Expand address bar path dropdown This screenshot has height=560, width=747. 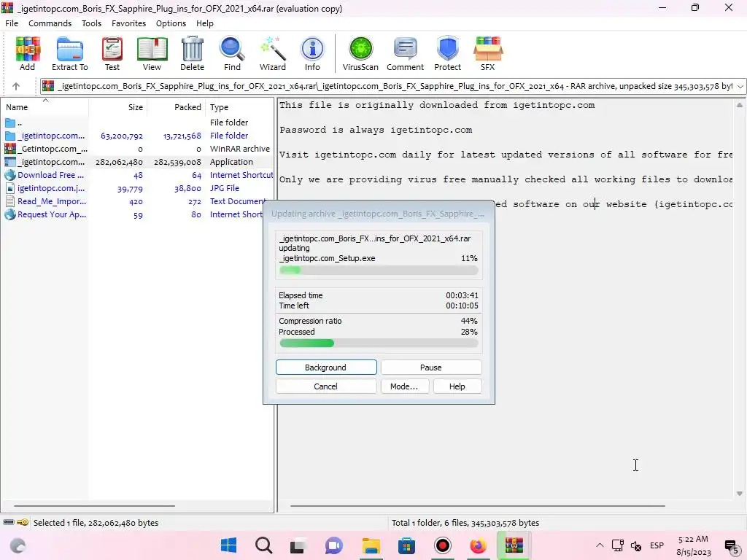pos(740,86)
